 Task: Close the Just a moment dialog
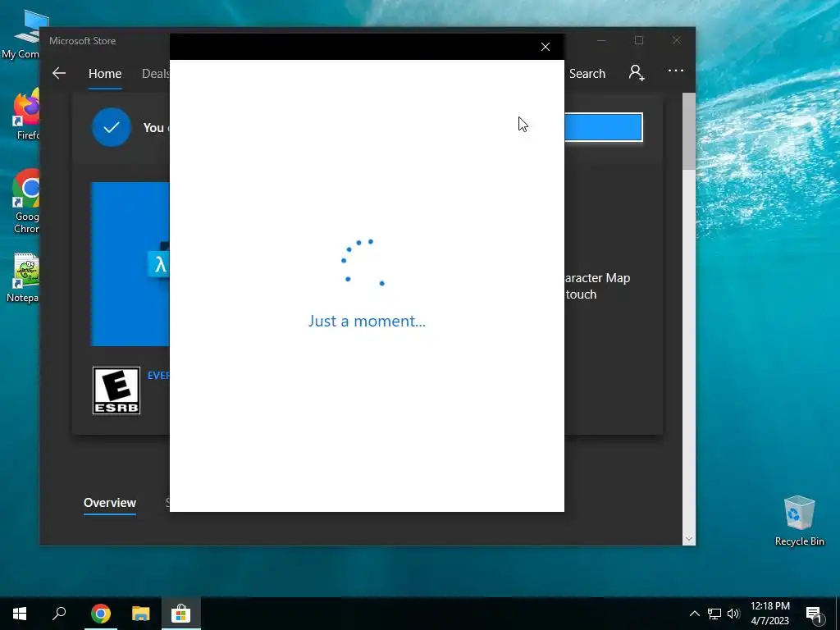point(546,47)
